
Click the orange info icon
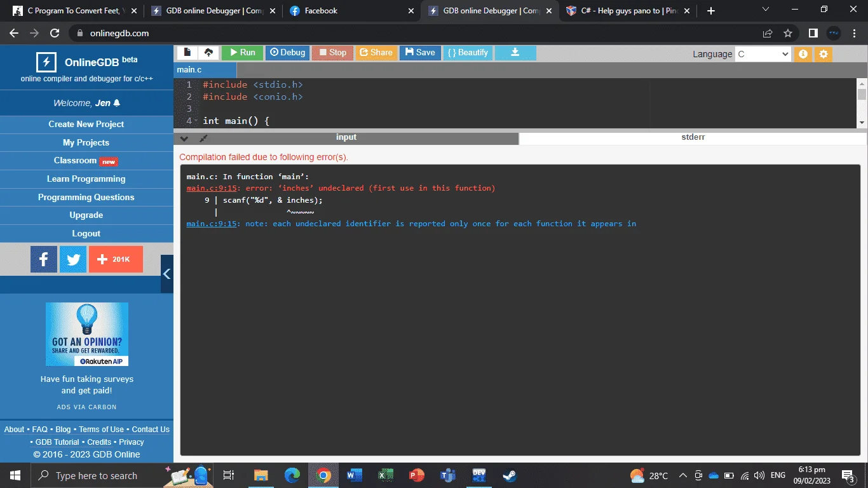[x=803, y=54]
